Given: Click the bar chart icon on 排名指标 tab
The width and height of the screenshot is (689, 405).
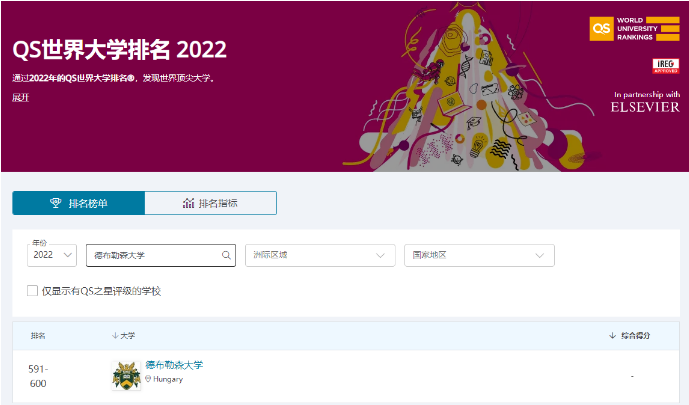Looking at the screenshot, I should coord(188,203).
